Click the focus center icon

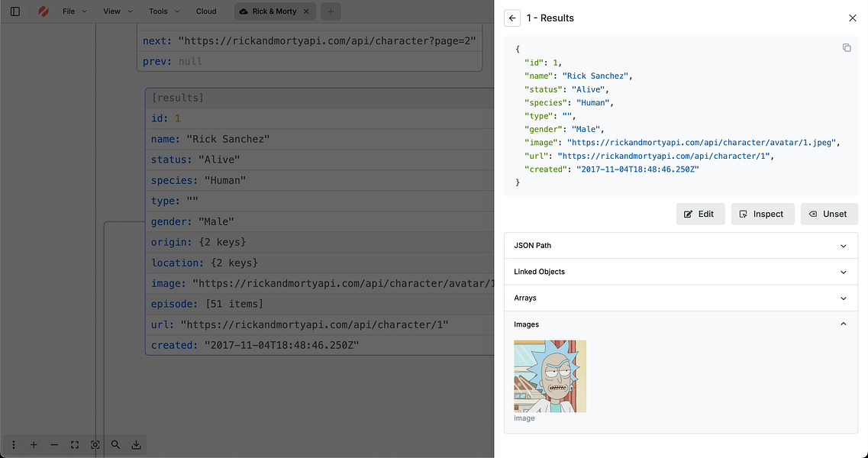point(95,444)
